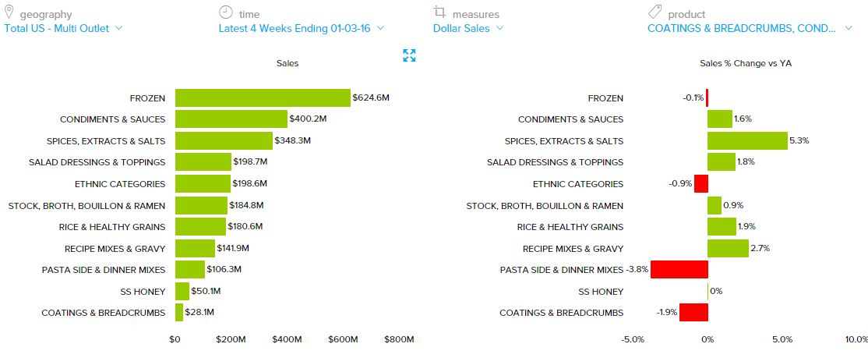Click the product tag icon
The height and width of the screenshot is (358, 868).
coord(655,12)
